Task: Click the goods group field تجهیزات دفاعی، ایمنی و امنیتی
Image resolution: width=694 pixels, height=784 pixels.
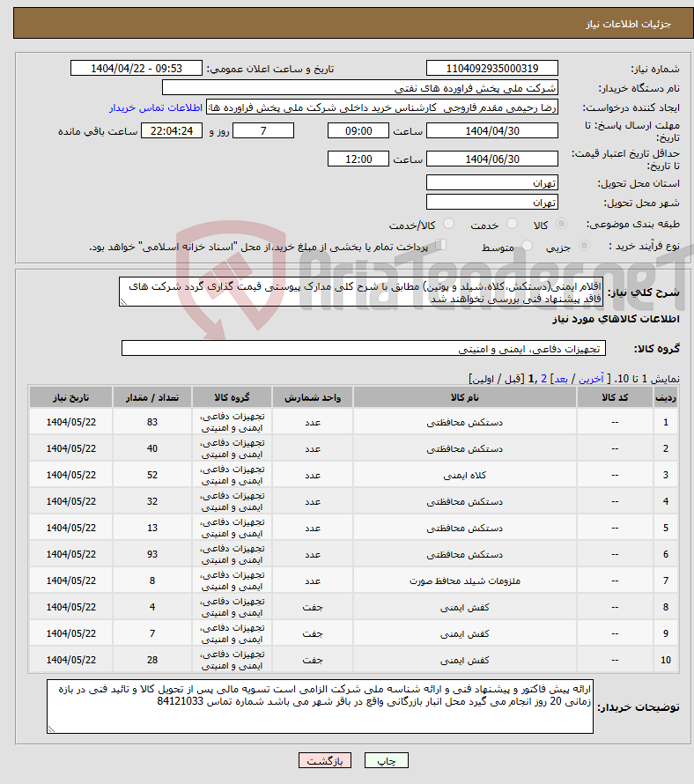Action: pyautogui.click(x=364, y=349)
